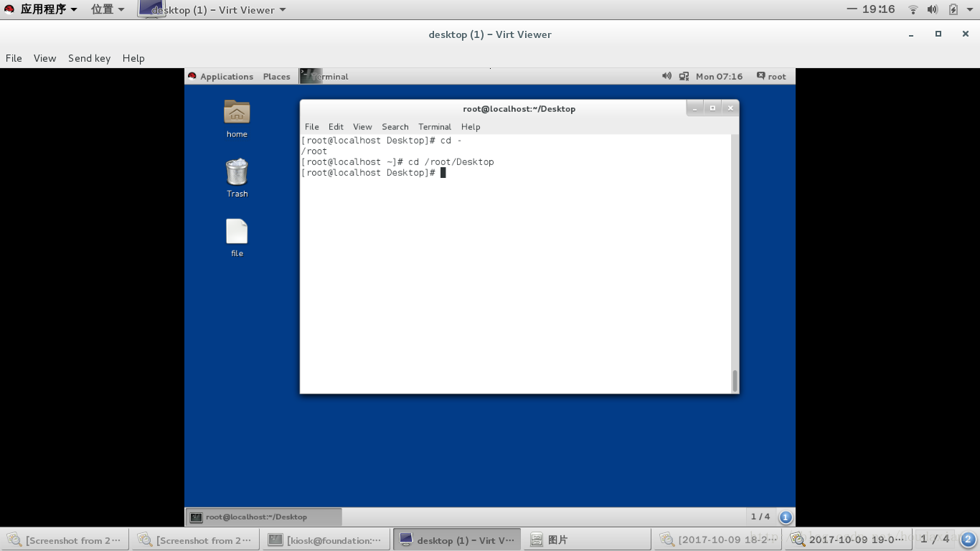The image size is (980, 551).
Task: Open the host system menu arrow
Action: (x=969, y=9)
